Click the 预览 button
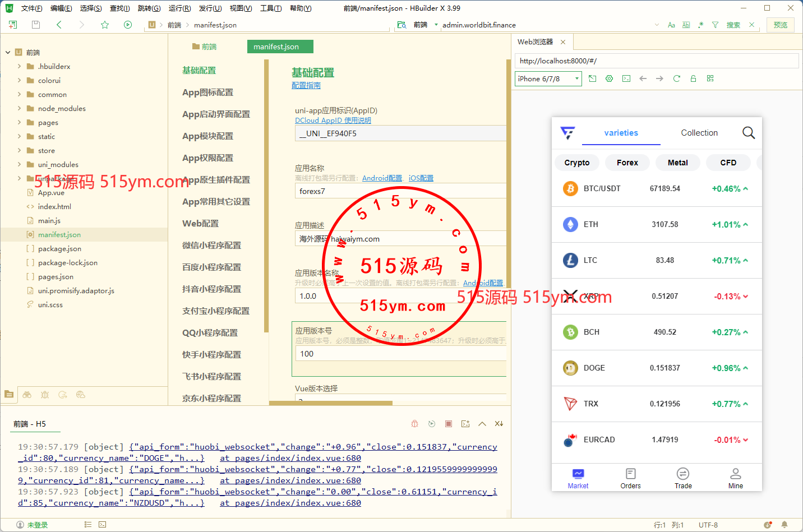 [780, 25]
